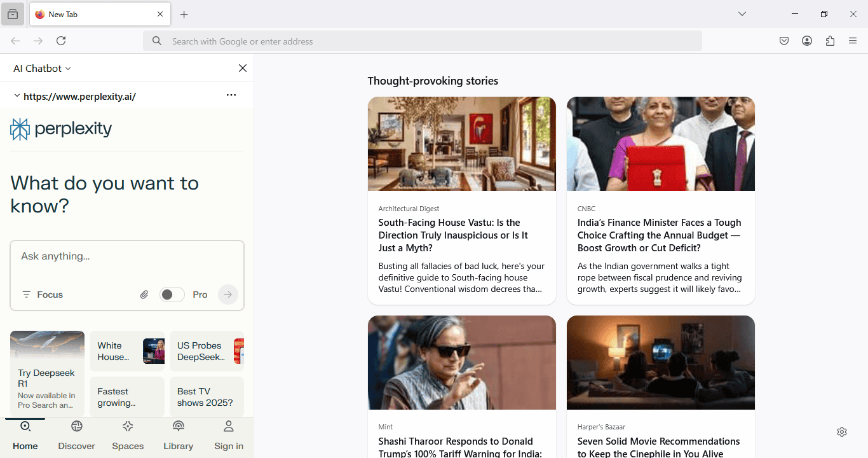Switch to the Discover tab

(x=76, y=436)
